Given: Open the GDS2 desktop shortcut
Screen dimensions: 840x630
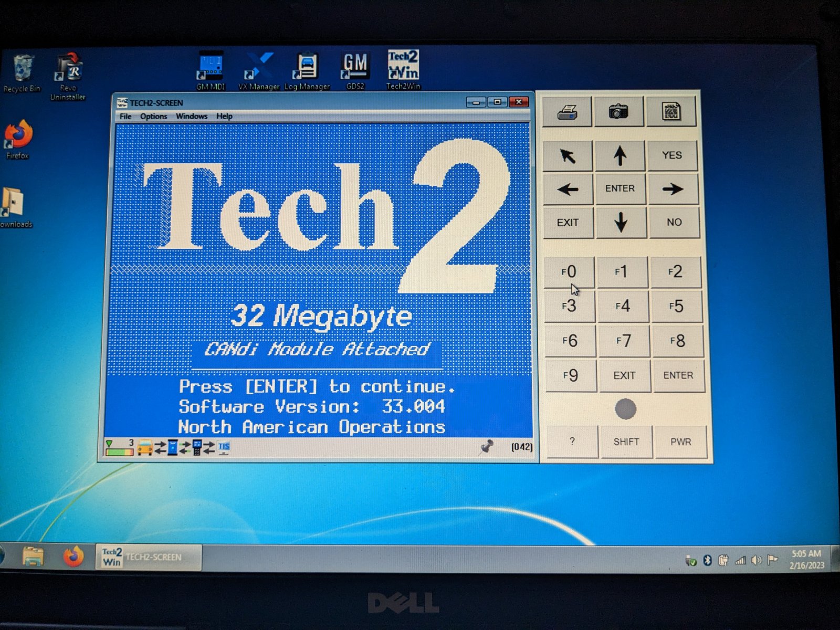Looking at the screenshot, I should pyautogui.click(x=355, y=71).
